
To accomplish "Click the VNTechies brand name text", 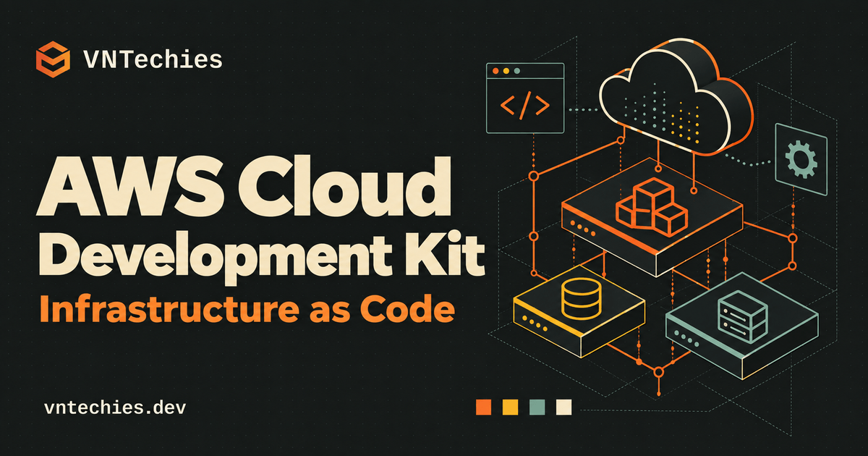I will click(x=153, y=59).
